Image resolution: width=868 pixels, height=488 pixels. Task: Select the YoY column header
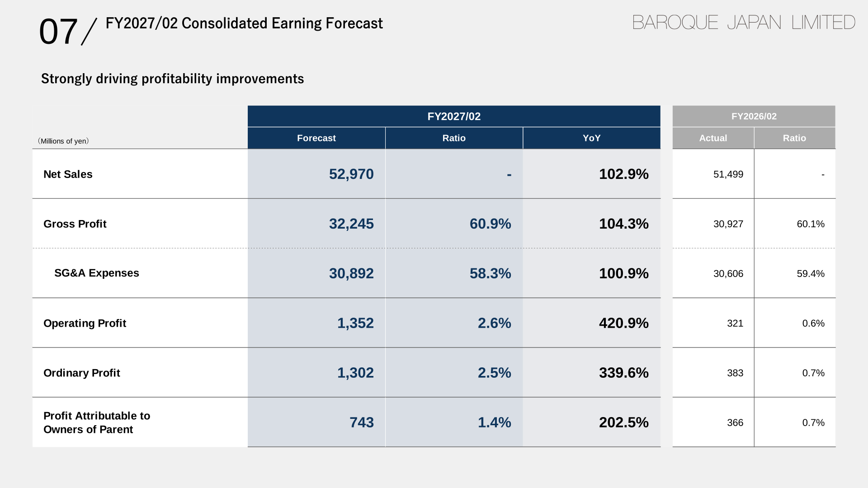click(592, 138)
